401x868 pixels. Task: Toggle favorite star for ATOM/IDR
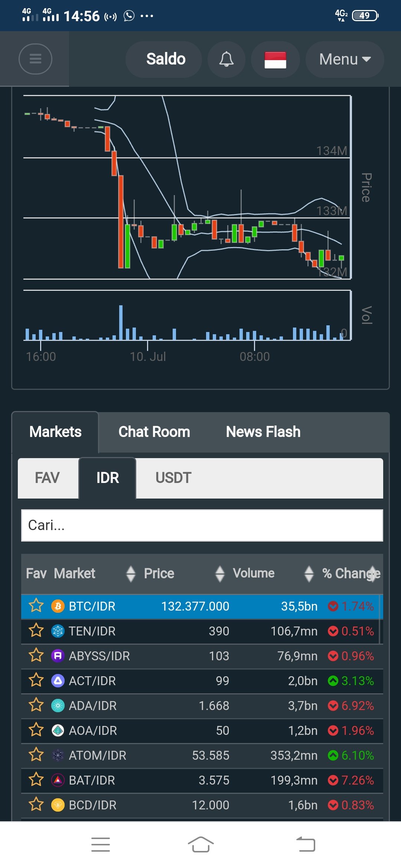pos(36,754)
